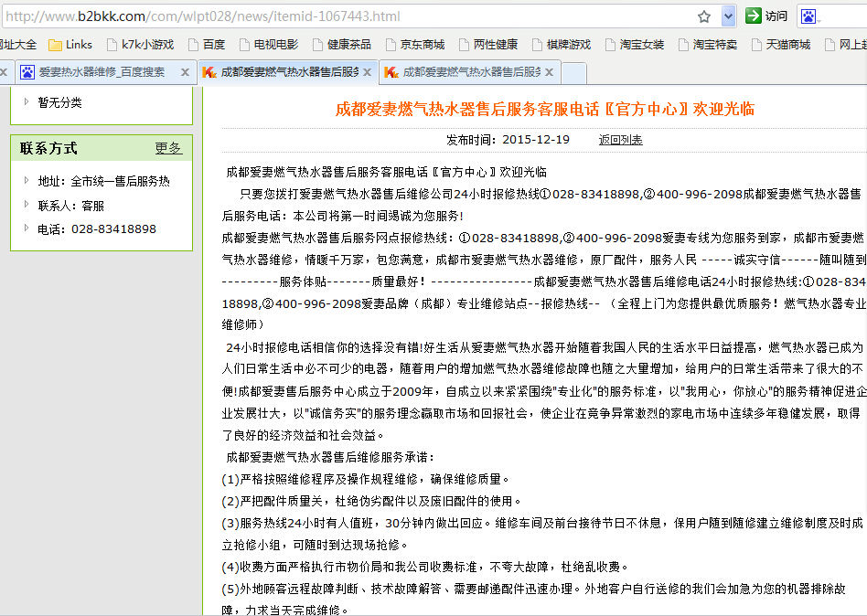Click the Baidu paw search engine icon
Viewport: 867px width, 616px height.
[808, 16]
